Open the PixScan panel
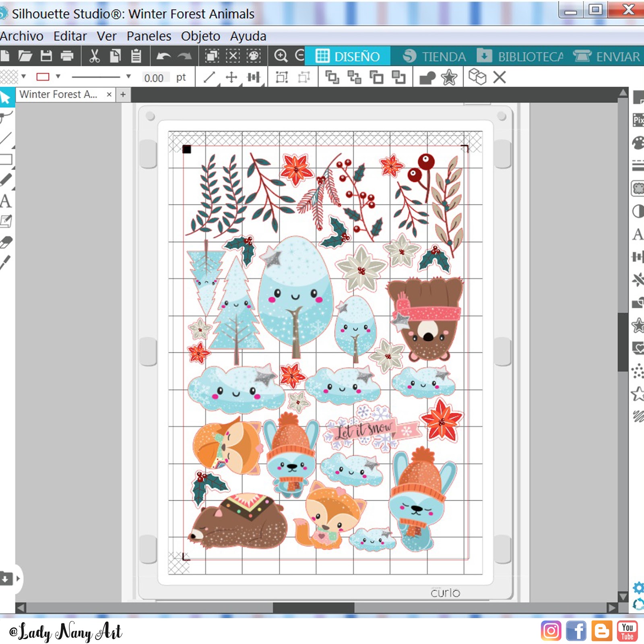This screenshot has width=644, height=644. tap(640, 121)
